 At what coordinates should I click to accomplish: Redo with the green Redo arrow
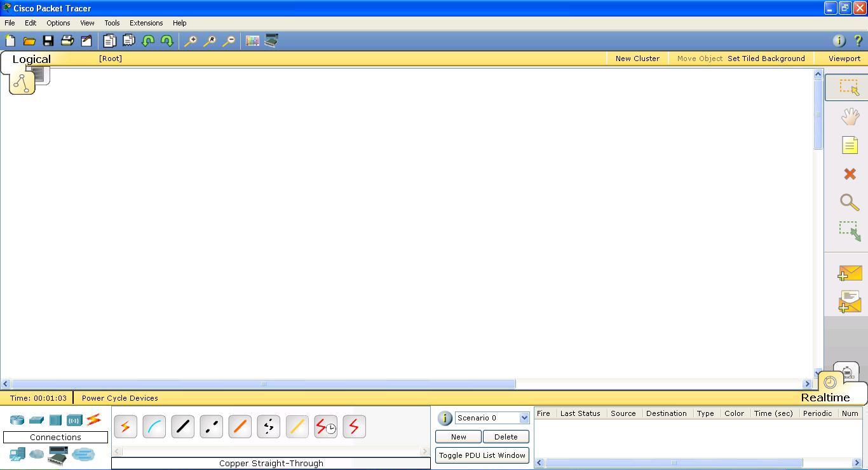coord(167,41)
